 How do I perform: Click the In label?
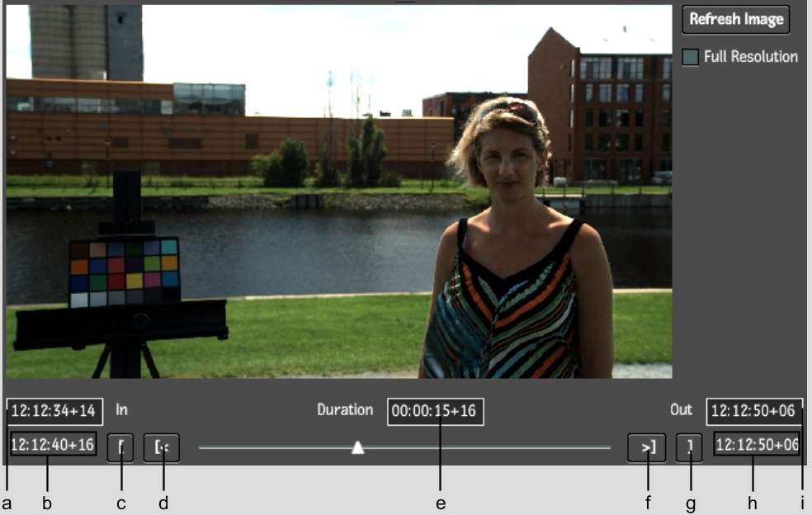(121, 409)
